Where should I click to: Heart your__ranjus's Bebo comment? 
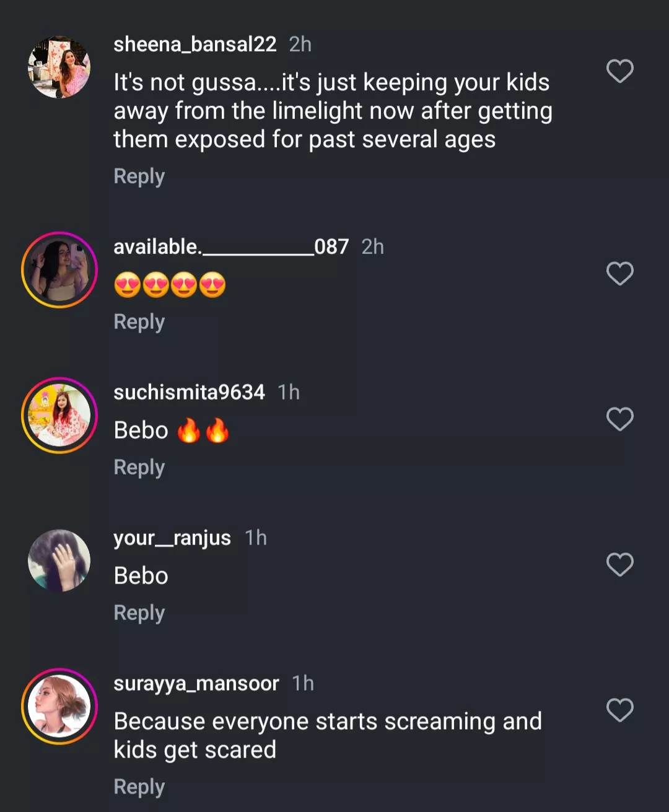pos(619,564)
